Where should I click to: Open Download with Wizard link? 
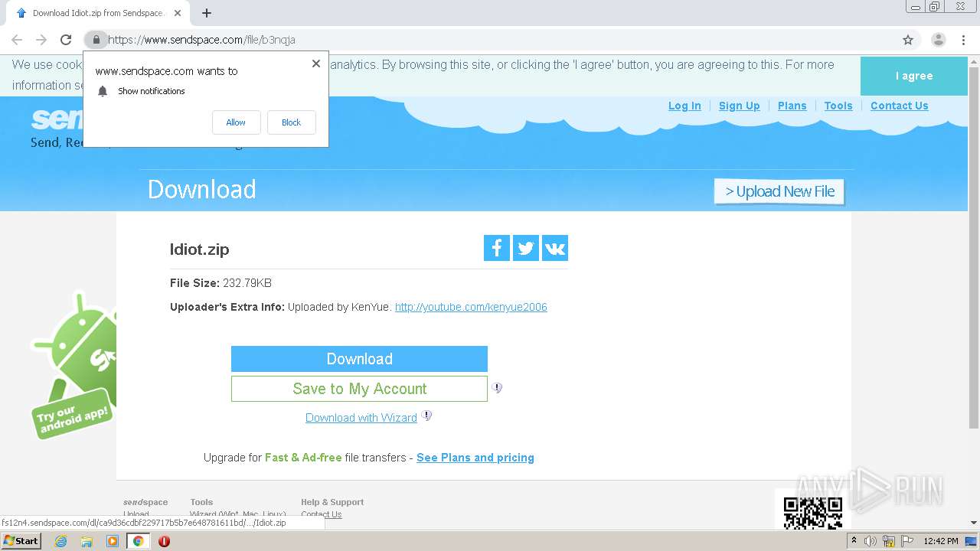pyautogui.click(x=361, y=418)
